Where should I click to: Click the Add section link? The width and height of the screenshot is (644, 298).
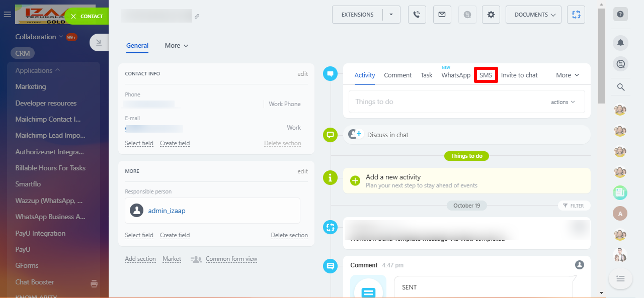[x=140, y=259]
